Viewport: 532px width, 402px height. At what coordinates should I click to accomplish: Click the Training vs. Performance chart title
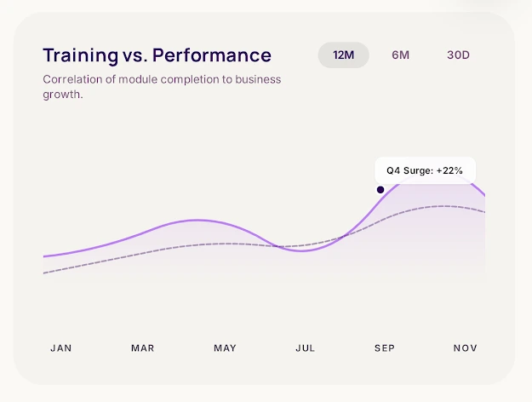(x=157, y=55)
